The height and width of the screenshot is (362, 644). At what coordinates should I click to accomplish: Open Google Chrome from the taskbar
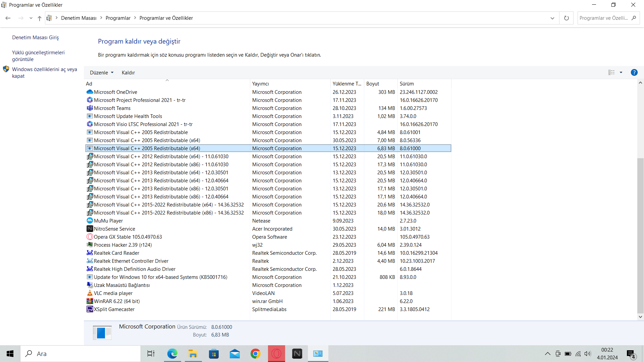pyautogui.click(x=255, y=354)
